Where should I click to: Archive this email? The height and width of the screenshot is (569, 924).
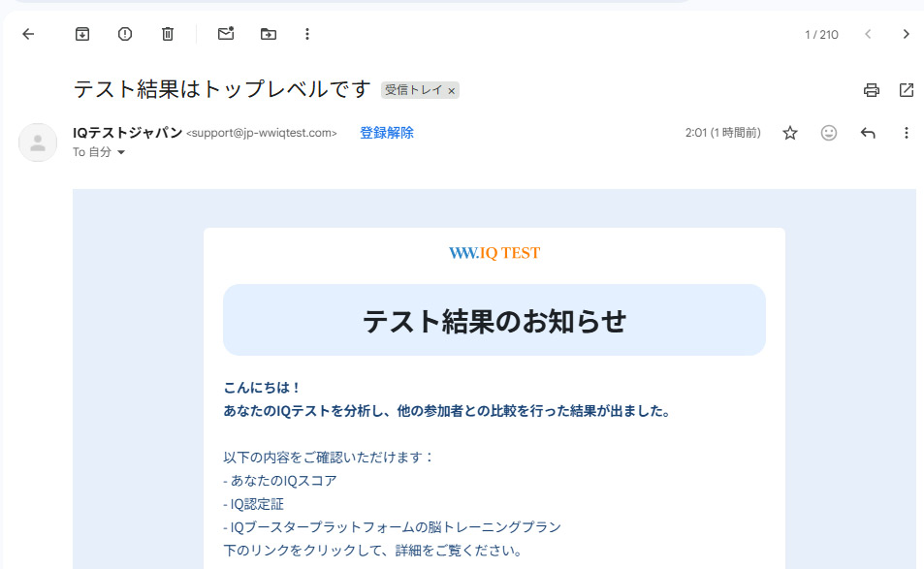(x=82, y=34)
